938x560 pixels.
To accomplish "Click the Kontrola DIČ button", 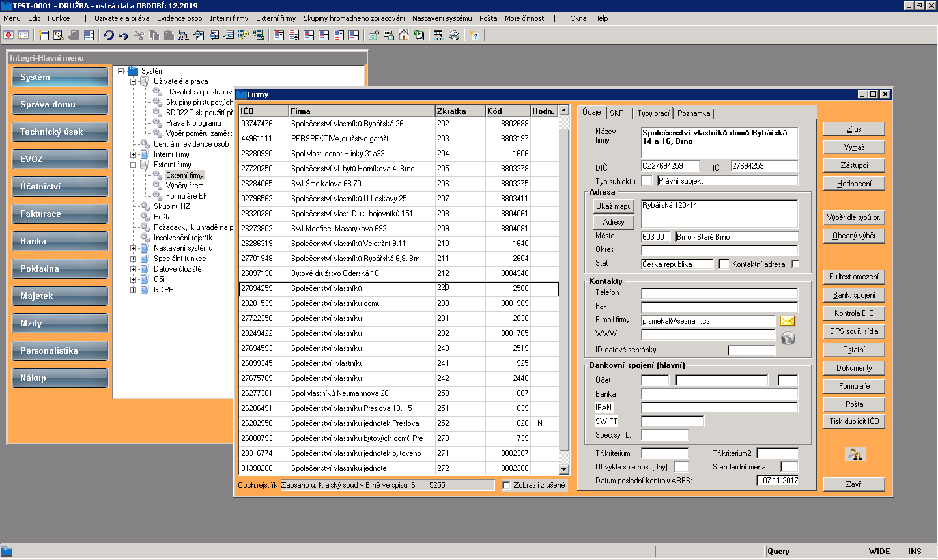I will [x=854, y=313].
